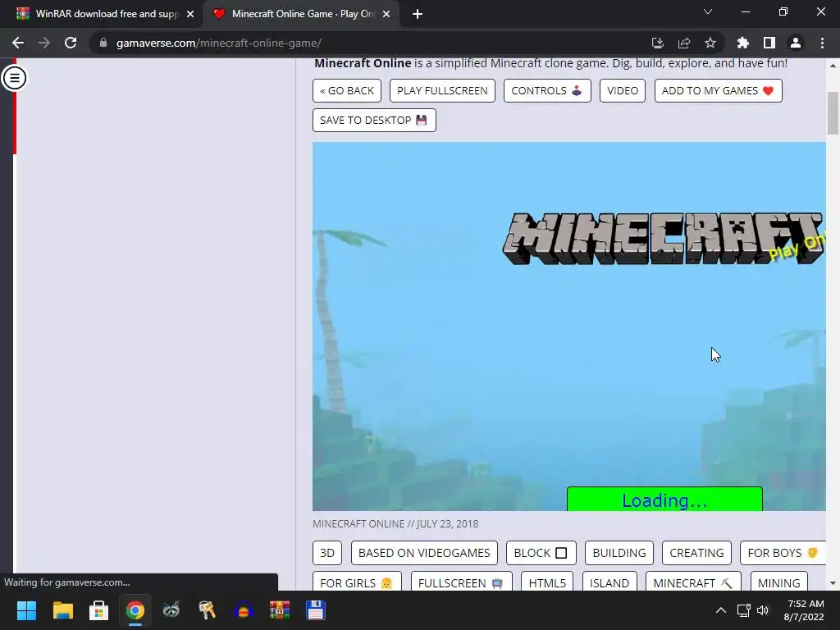The width and height of the screenshot is (840, 630).
Task: Open the round hamburger menu icon
Action: 15,78
